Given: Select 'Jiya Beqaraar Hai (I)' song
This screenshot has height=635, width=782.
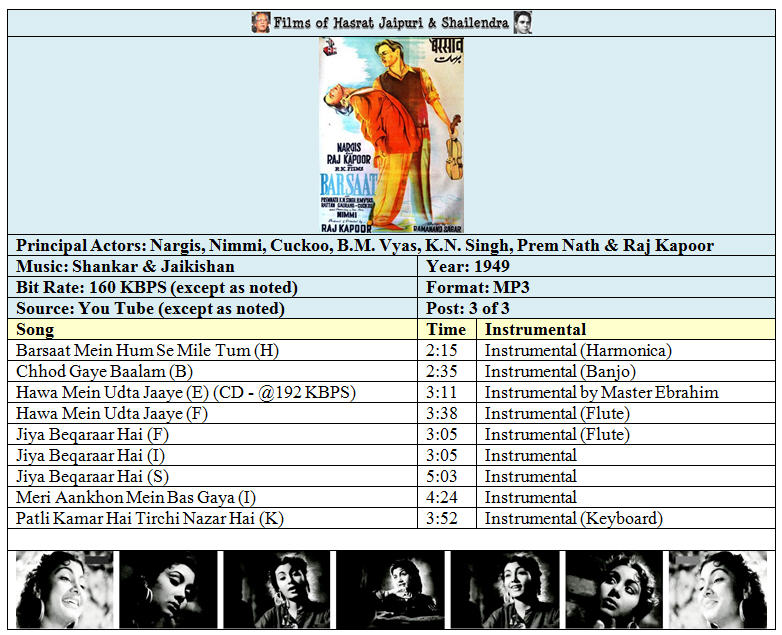Looking at the screenshot, I should [90, 455].
